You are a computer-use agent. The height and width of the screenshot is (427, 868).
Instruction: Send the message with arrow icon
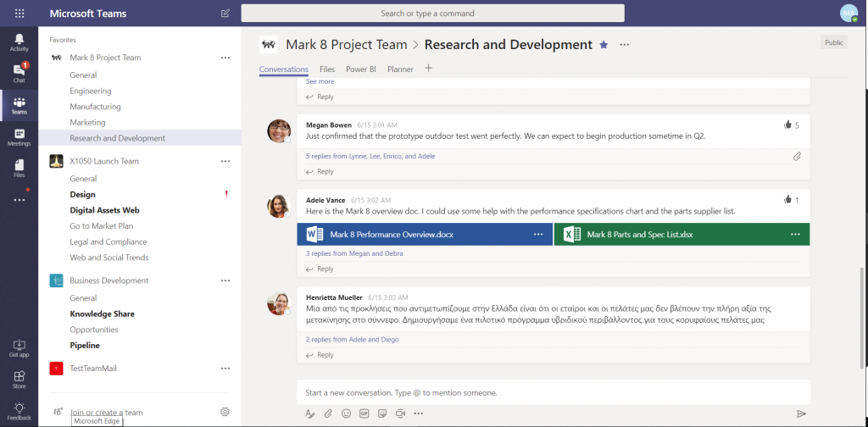[801, 413]
